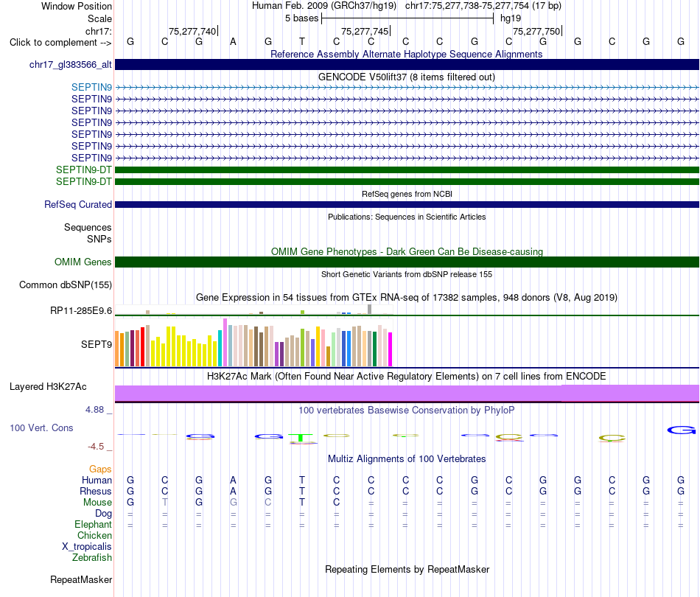Screen dimensions: 700x597
Task: Open 'Short Genetic Variants from dbSNP release 155'
Action: click(x=407, y=274)
